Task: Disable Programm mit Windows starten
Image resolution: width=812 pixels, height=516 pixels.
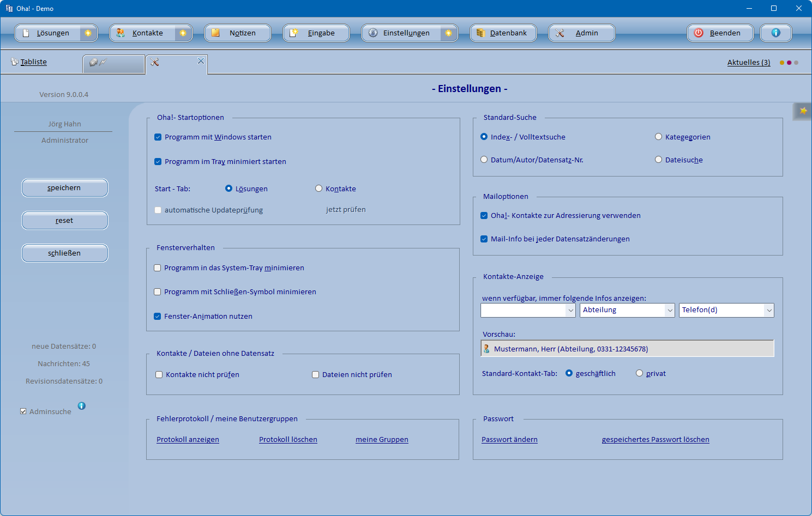Action: (x=158, y=137)
